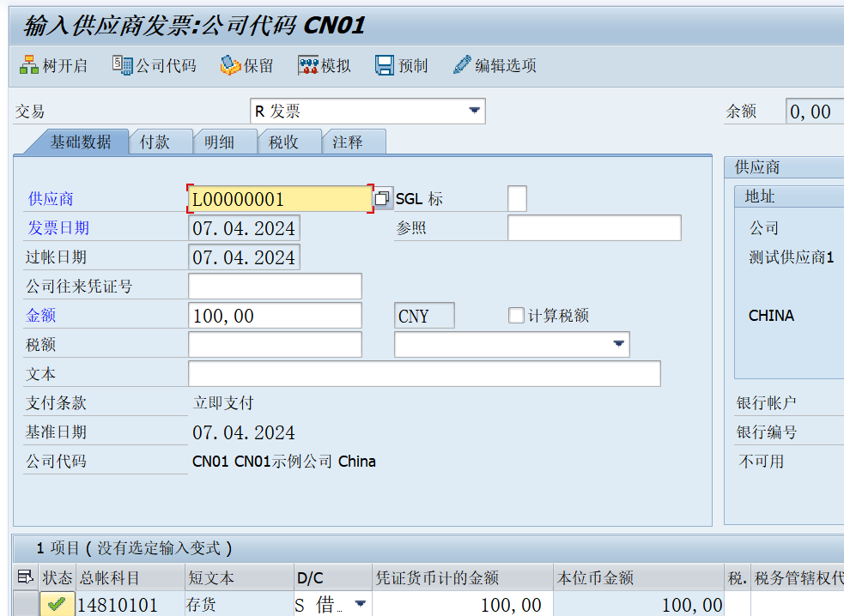Focus the 供应商 field with L00000001
Image resolution: width=844 pixels, height=616 pixels.
[x=280, y=199]
